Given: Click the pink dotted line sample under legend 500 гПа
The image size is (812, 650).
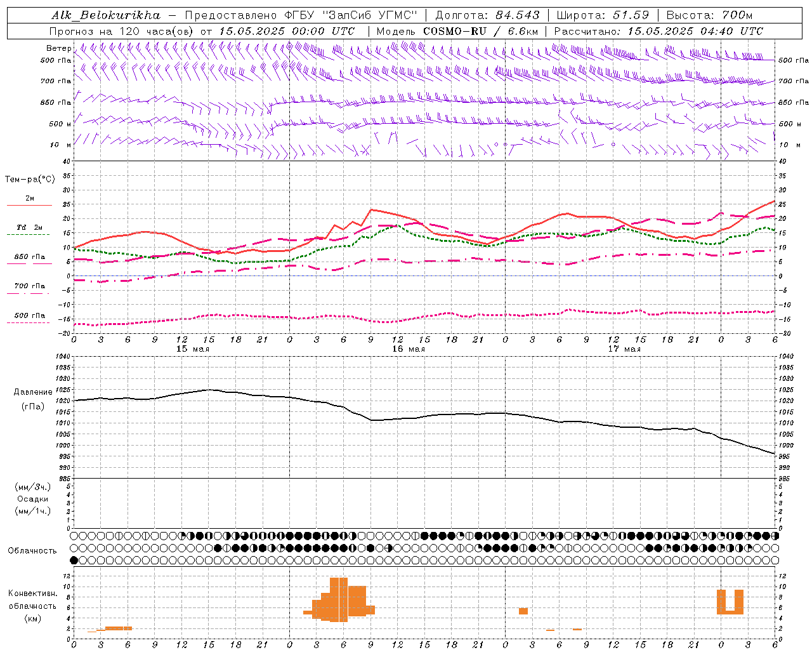Looking at the screenshot, I should click(x=28, y=323).
